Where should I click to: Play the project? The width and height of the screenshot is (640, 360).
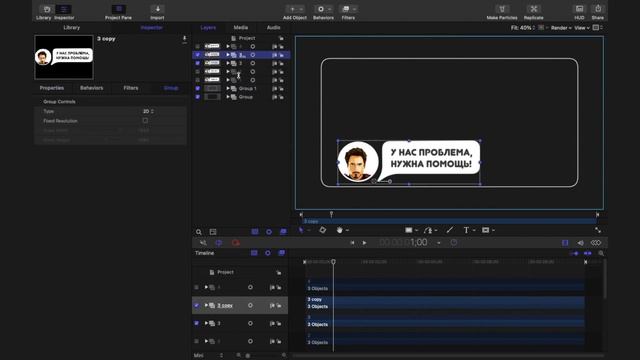click(364, 243)
